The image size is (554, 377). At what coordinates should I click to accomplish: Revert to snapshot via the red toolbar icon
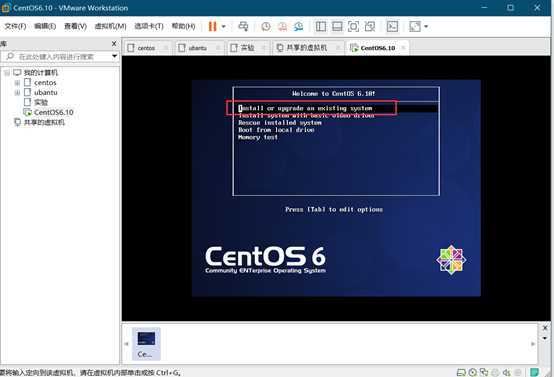(282, 26)
